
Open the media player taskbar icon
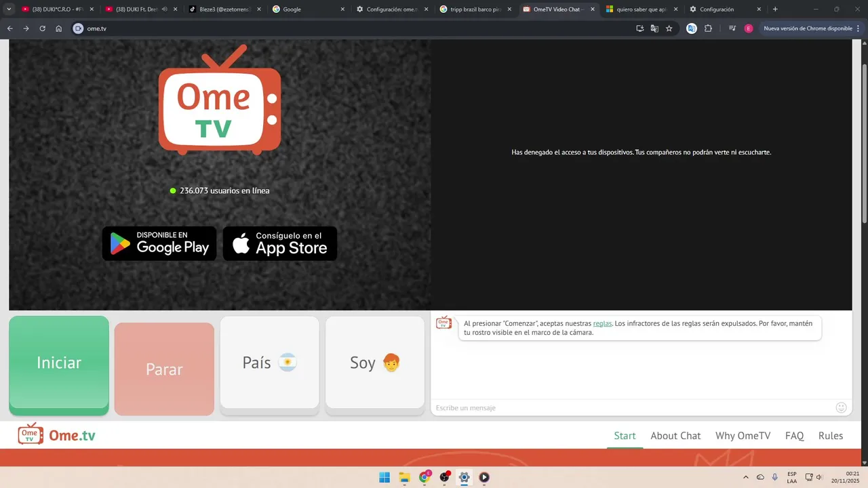(x=484, y=477)
